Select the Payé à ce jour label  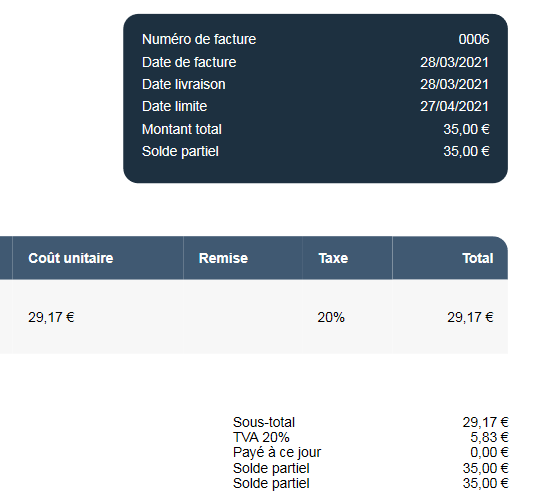pyautogui.click(x=277, y=453)
